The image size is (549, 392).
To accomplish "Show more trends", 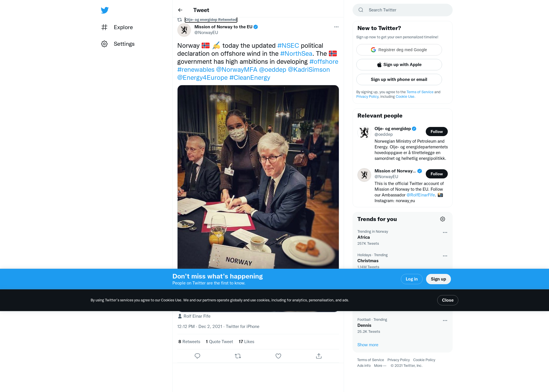I will pyautogui.click(x=368, y=345).
